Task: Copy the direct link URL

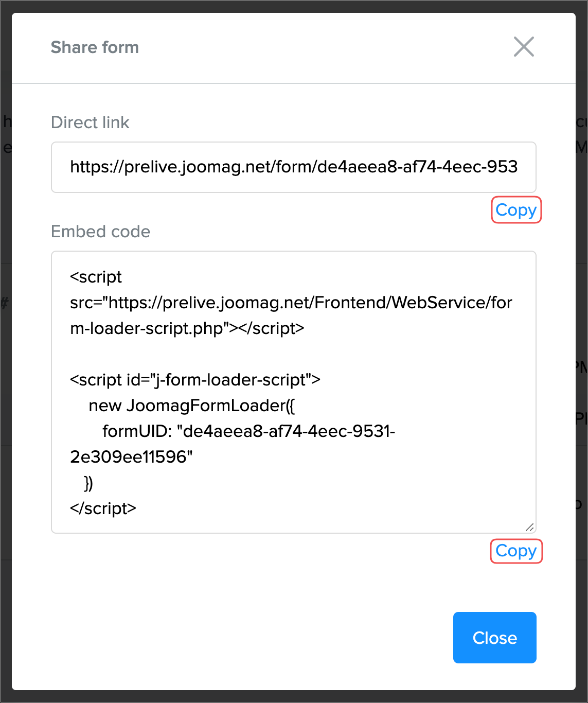Action: click(516, 210)
